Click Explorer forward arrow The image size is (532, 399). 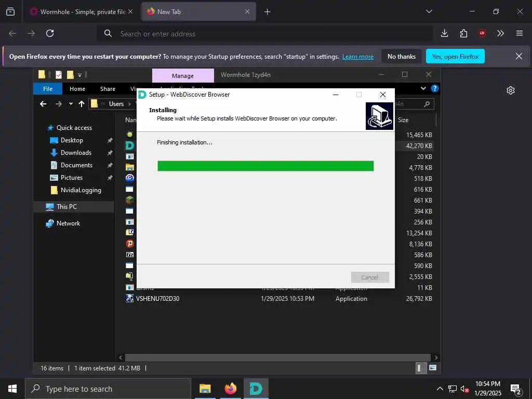click(58, 104)
